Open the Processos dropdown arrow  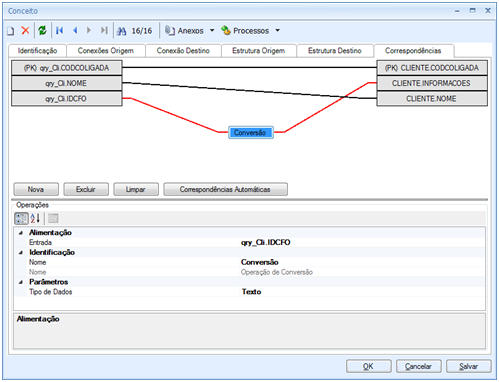coord(277,31)
